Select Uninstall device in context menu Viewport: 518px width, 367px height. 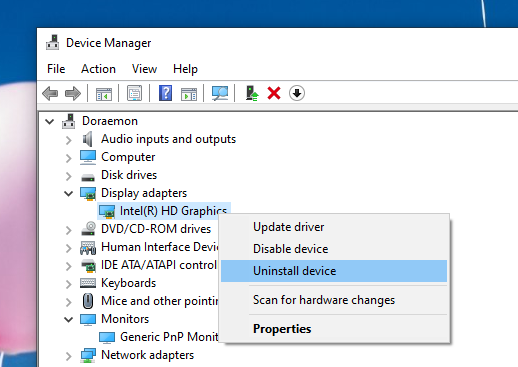tap(334, 271)
